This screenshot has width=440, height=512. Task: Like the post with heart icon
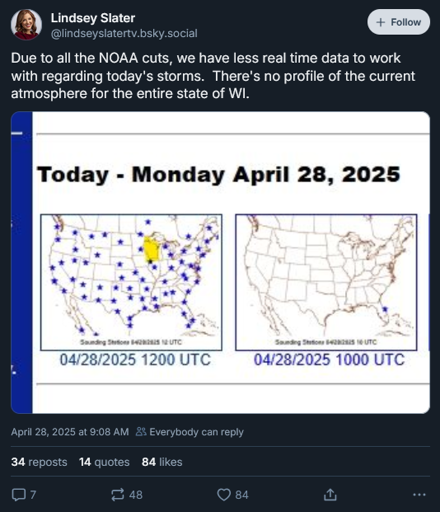coord(224,495)
